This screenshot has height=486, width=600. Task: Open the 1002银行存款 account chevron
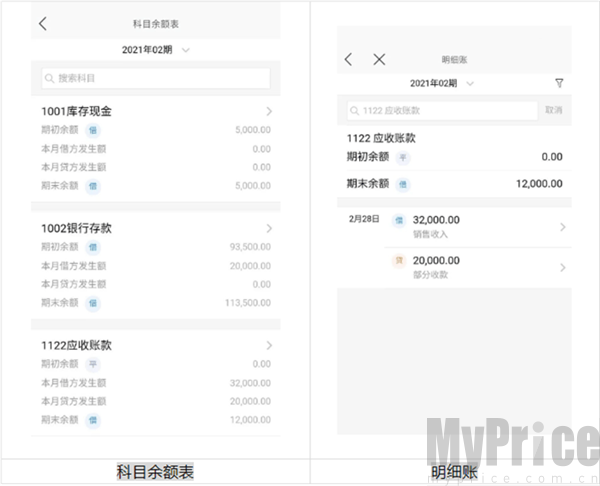[269, 228]
